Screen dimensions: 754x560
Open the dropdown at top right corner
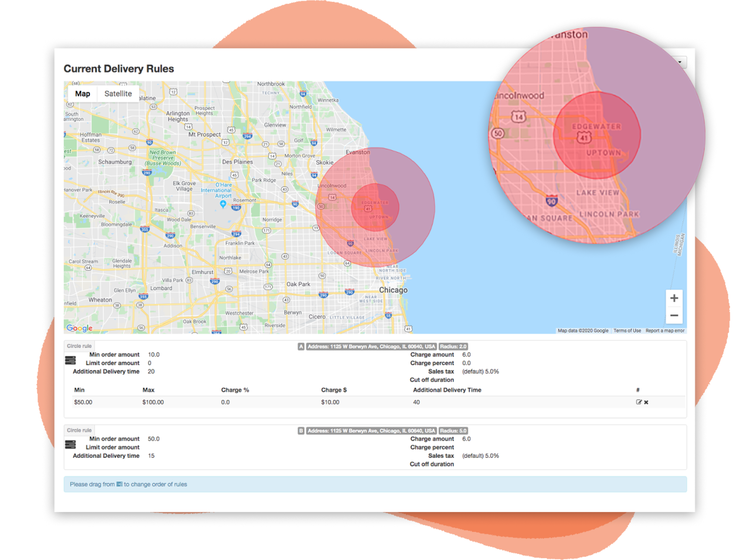coord(680,62)
